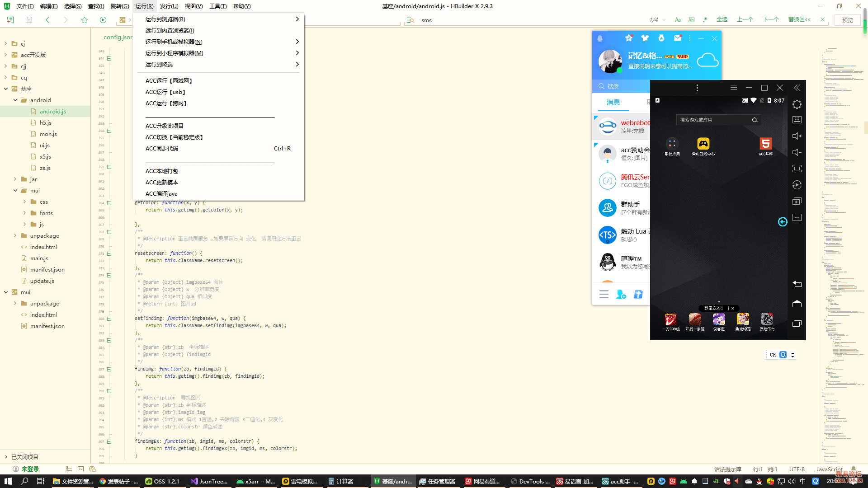Collapse the android folder in tree
The height and width of the screenshot is (488, 868).
(15, 100)
